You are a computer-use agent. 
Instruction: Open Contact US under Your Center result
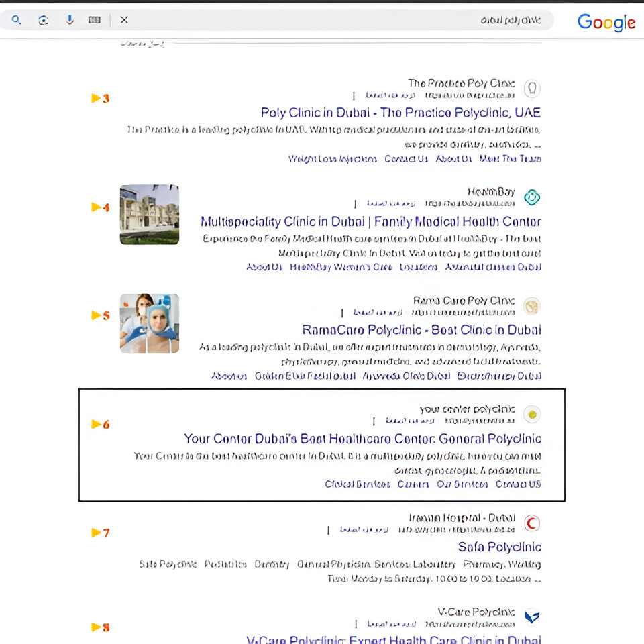(518, 484)
